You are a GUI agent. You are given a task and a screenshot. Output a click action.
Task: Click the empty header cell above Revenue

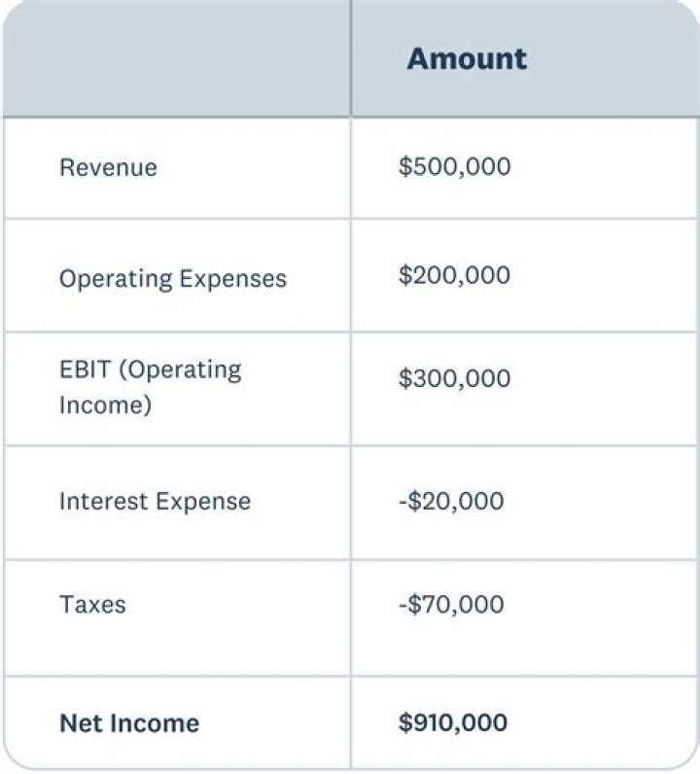coord(176,58)
